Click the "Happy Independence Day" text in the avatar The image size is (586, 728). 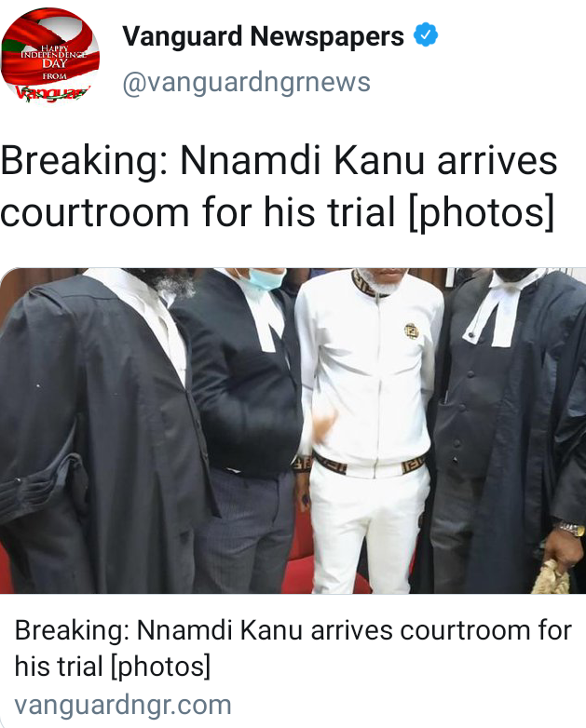click(53, 55)
